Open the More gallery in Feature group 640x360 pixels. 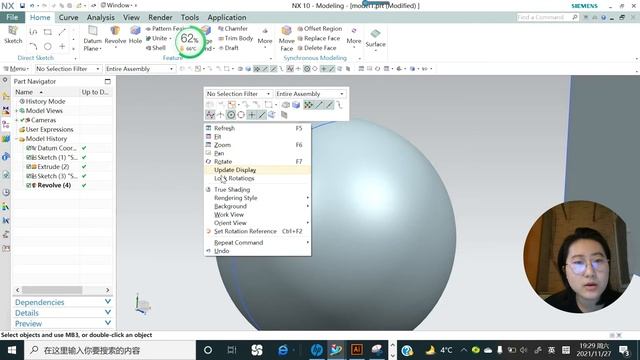click(x=264, y=38)
